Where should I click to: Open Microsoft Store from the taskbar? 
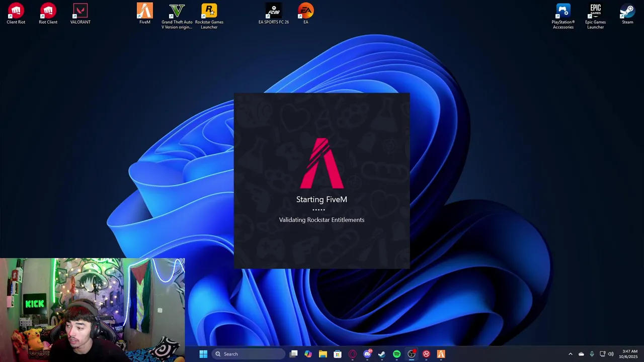pyautogui.click(x=338, y=354)
